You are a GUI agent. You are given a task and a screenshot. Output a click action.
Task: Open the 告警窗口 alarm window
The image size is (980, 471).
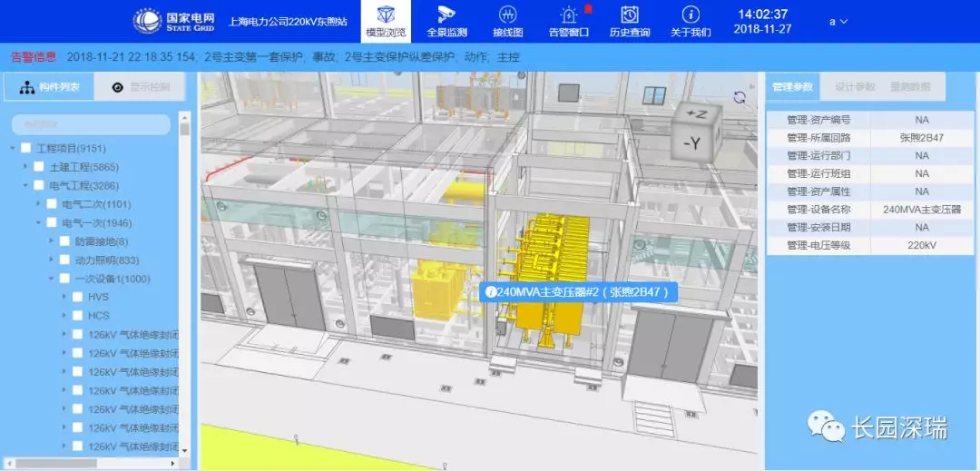click(569, 21)
